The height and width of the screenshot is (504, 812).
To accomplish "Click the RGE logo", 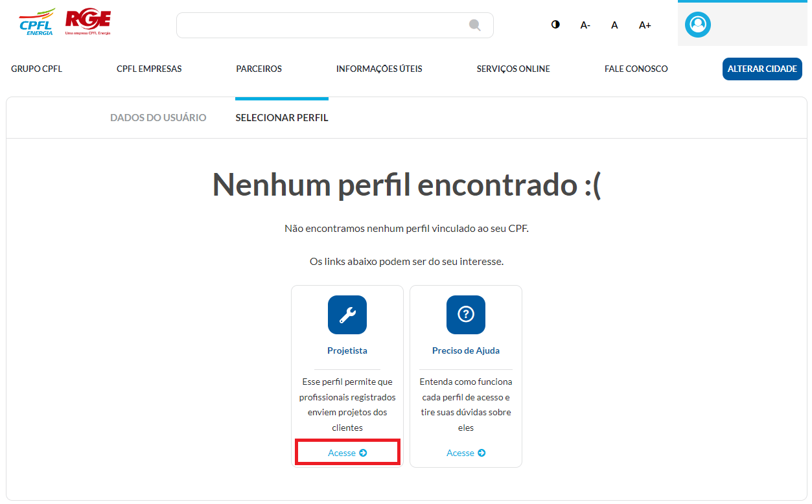I will [x=88, y=23].
